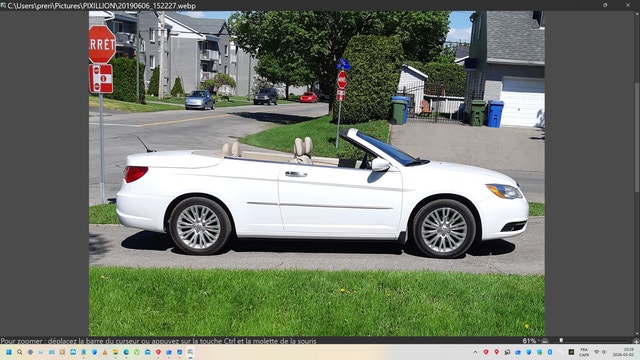
Task: Open network and volume quick settings
Action: pos(600,352)
